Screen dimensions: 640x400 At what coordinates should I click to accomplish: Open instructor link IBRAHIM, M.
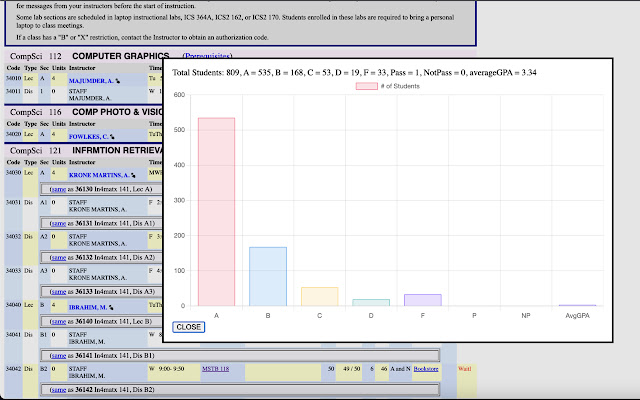click(x=88, y=307)
